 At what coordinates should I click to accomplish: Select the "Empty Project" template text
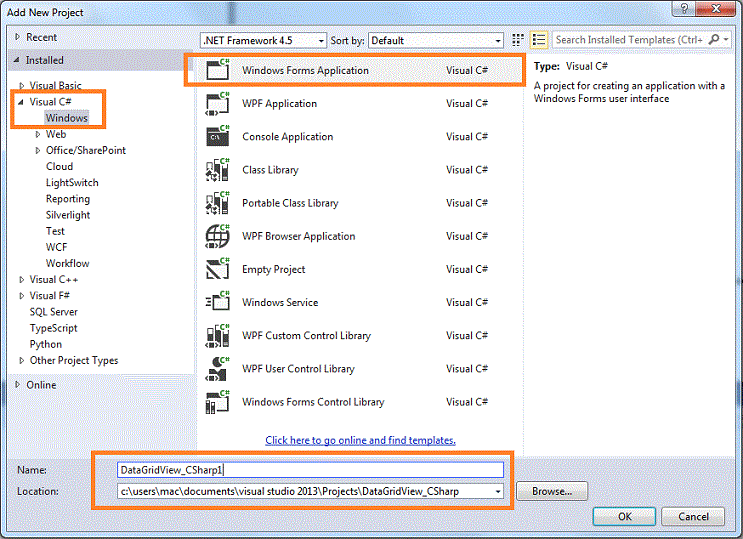click(x=273, y=269)
